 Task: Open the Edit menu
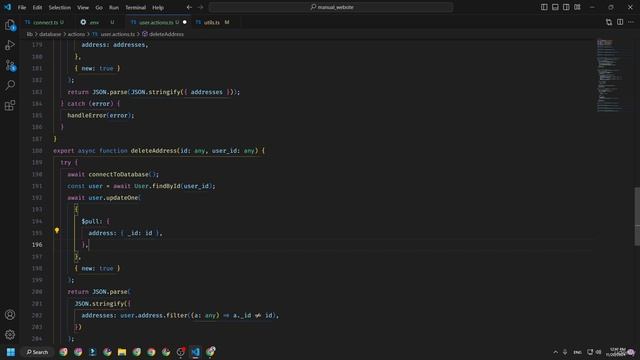click(x=37, y=7)
